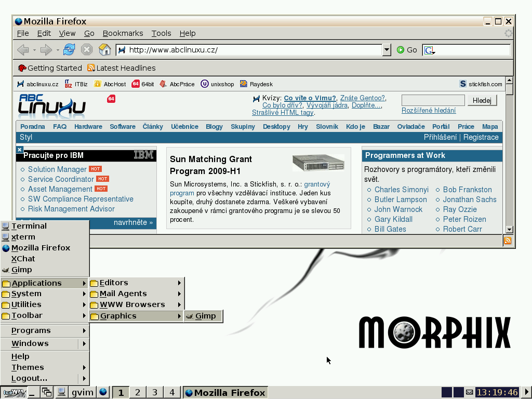The image size is (532, 399).
Task: Open the Poradna navigation link
Action: [x=33, y=127]
